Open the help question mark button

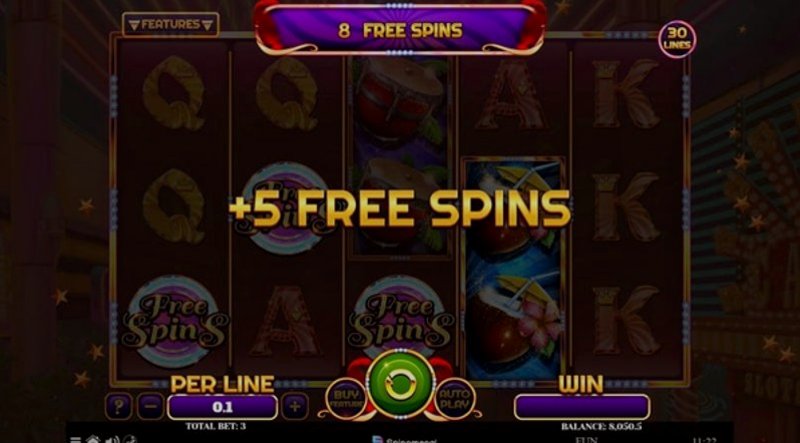119,406
